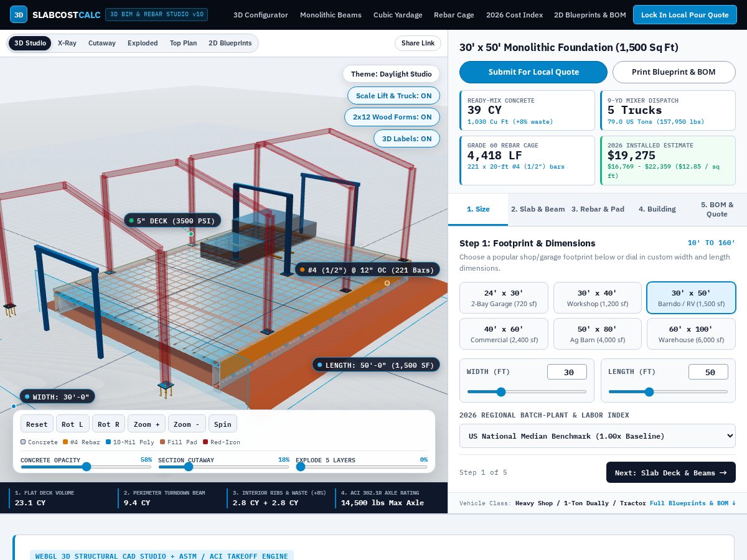The height and width of the screenshot is (560, 747).
Task: Click the WIDTH: 30'-0" 3D label
Action: [57, 396]
